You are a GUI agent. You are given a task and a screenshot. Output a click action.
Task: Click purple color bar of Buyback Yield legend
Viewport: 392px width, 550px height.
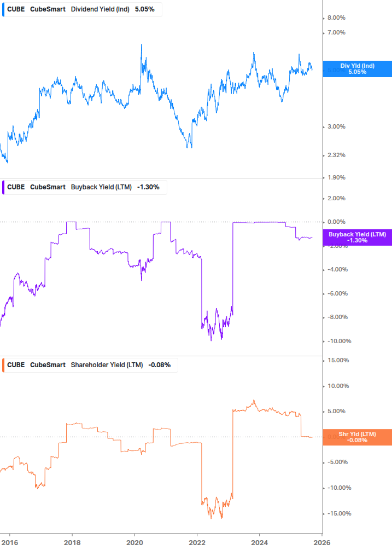[x=3, y=187]
